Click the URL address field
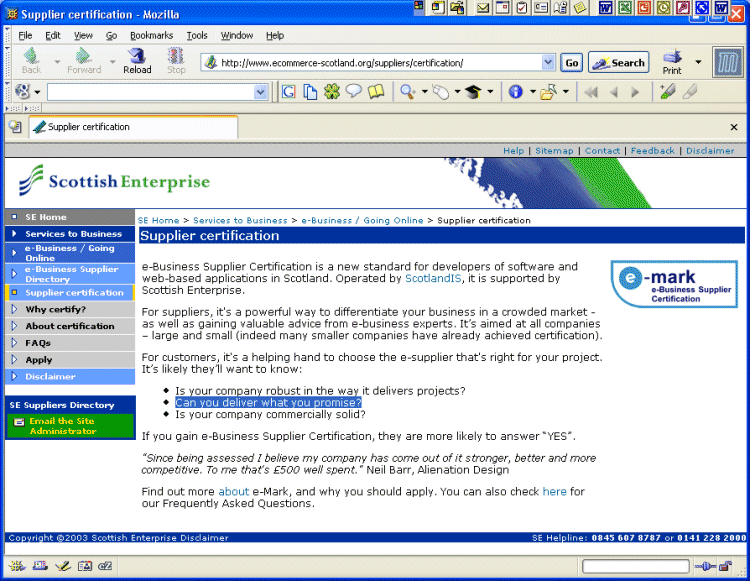 (x=380, y=63)
